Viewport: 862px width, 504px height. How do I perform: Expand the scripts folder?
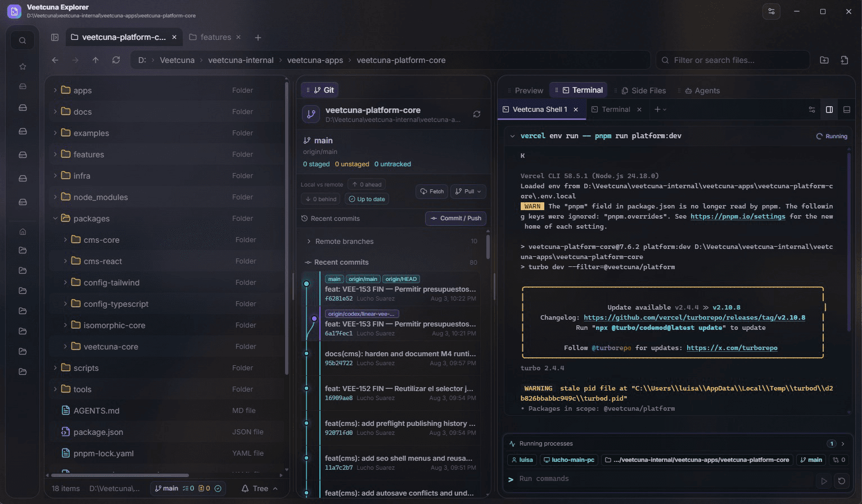pyautogui.click(x=55, y=367)
